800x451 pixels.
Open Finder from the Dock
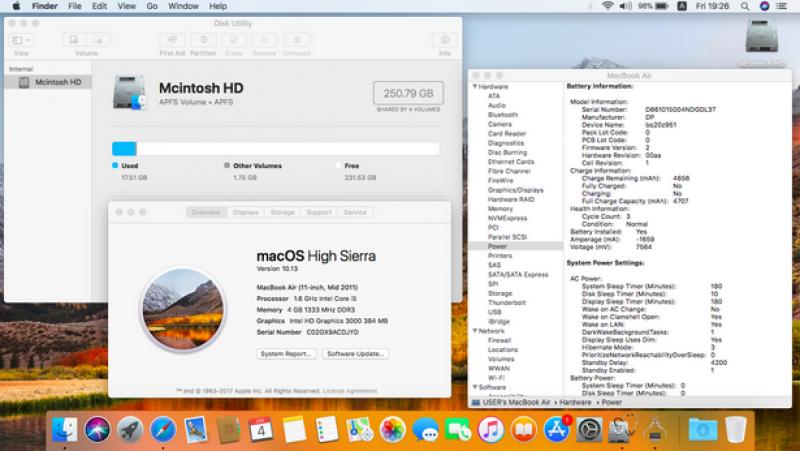tap(65, 430)
